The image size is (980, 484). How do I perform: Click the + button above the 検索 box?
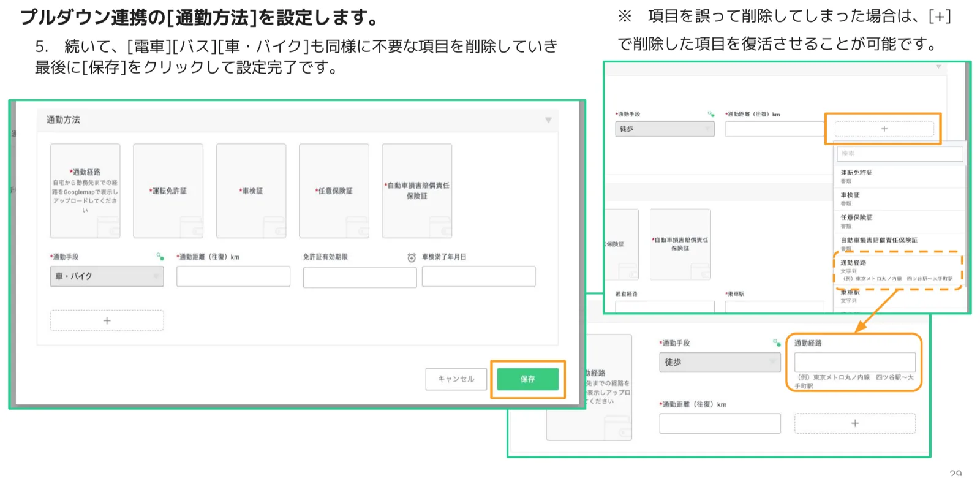click(x=884, y=129)
